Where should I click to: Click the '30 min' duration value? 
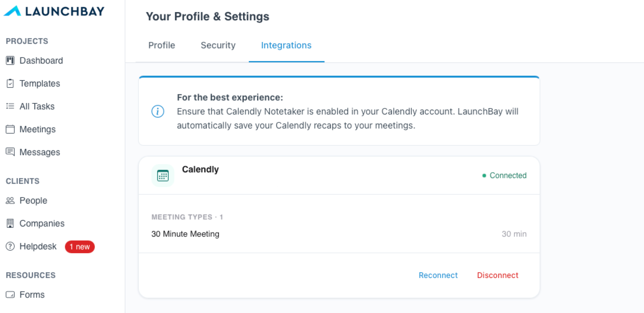click(x=514, y=234)
